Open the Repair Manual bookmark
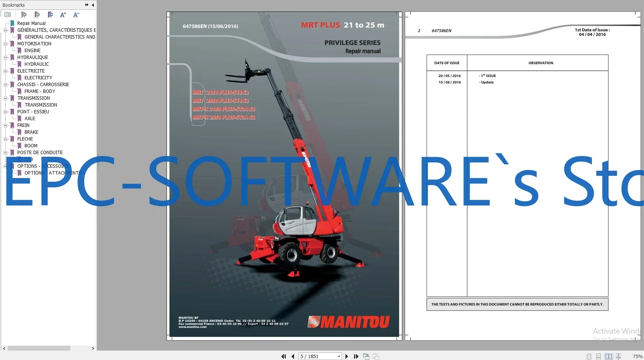The height and width of the screenshot is (360, 644). (31, 23)
